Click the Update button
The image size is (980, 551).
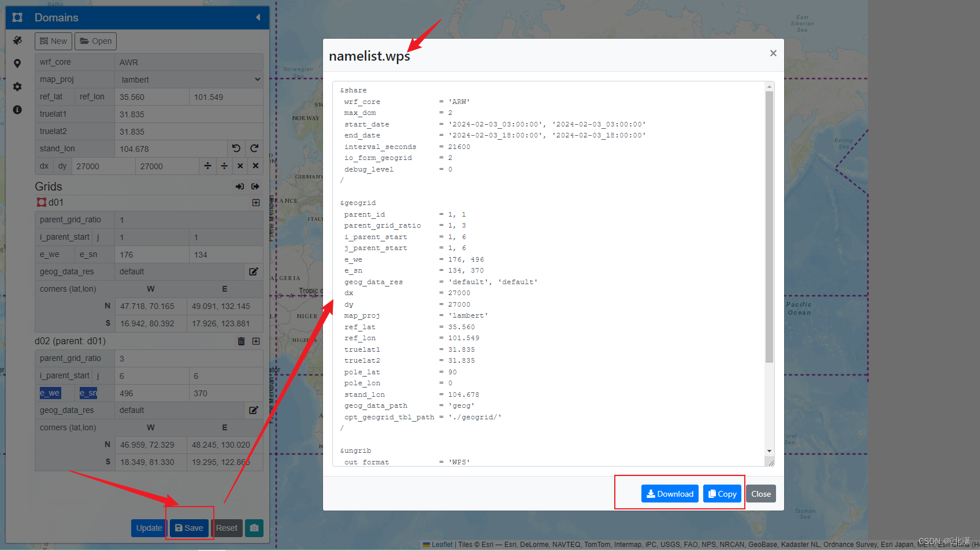click(x=149, y=528)
